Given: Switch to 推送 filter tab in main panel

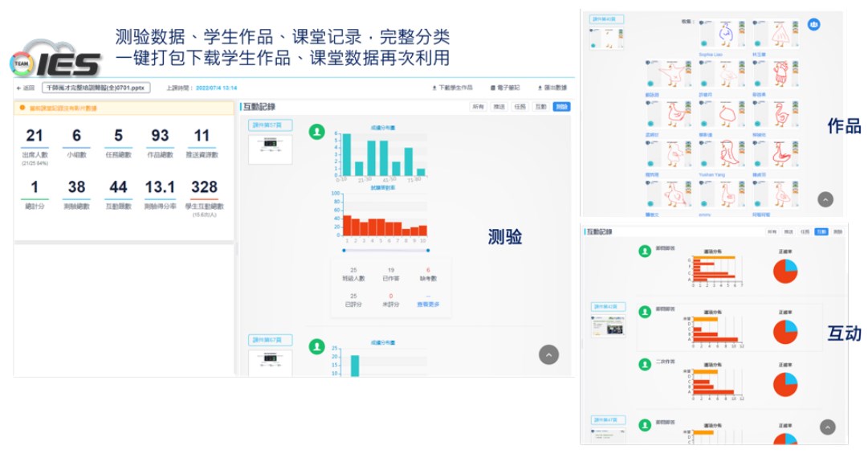Looking at the screenshot, I should point(499,107).
